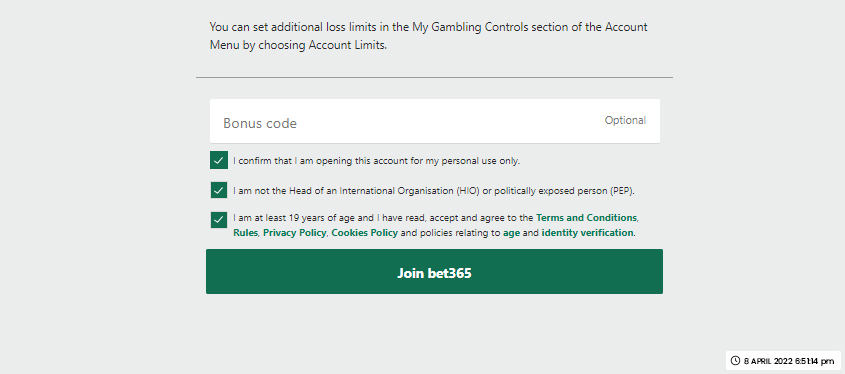The image size is (845, 374).
Task: Open the Rules link
Action: pos(245,233)
